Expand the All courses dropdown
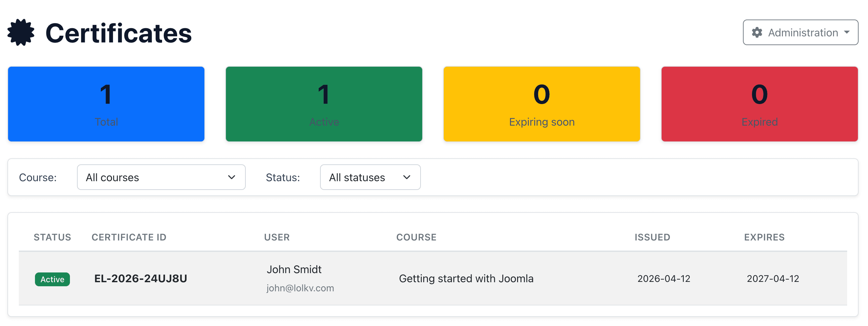The width and height of the screenshot is (868, 326). tap(161, 177)
